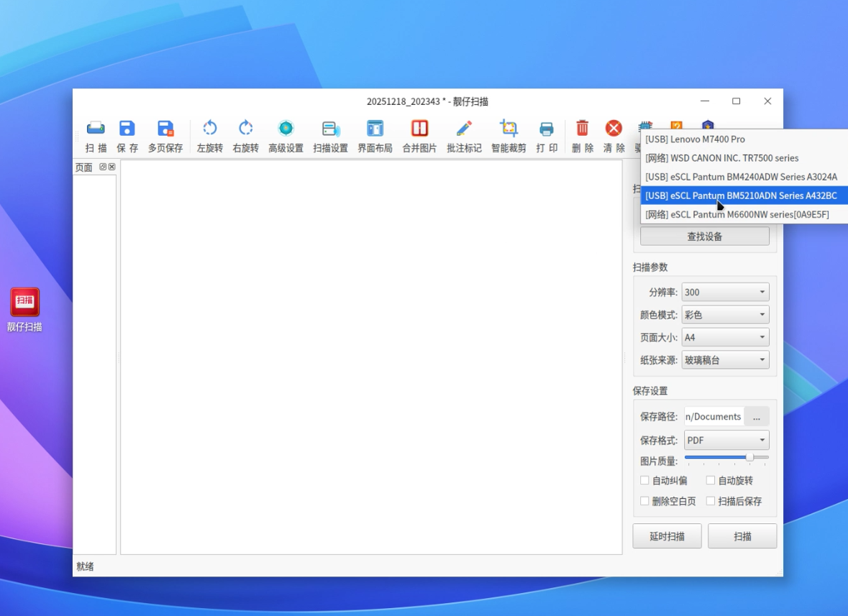
Task: Click the blue star badge icon
Action: pyautogui.click(x=708, y=125)
